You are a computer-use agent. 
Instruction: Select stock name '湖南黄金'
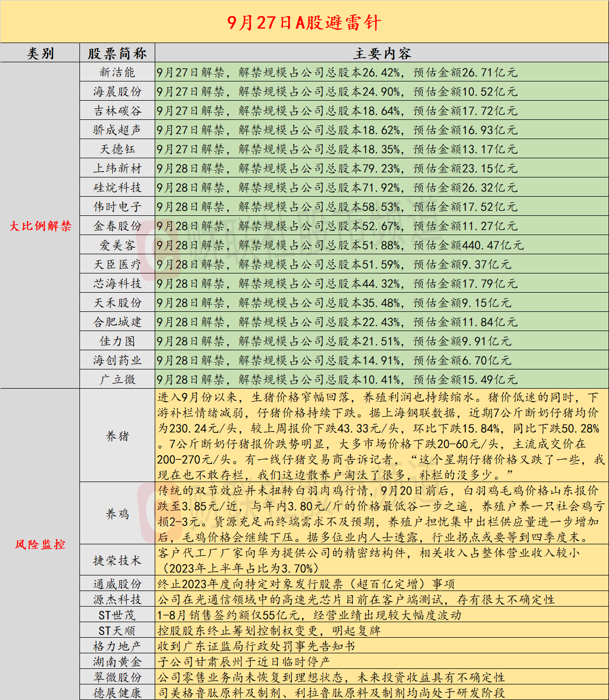coord(117,662)
